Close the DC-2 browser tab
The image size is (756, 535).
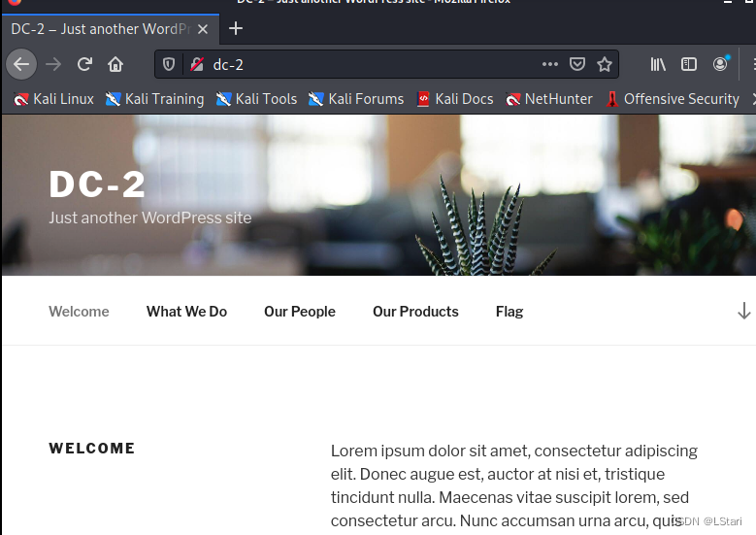[x=203, y=29]
